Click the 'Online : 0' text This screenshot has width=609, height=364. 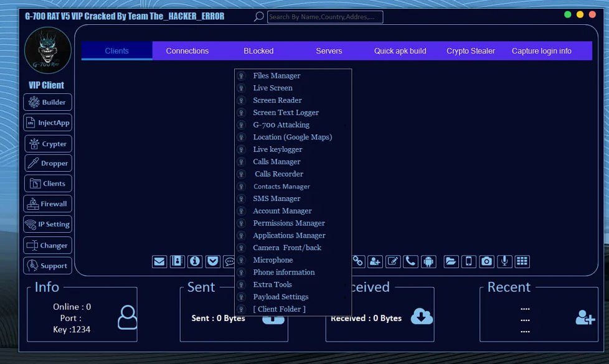72,307
